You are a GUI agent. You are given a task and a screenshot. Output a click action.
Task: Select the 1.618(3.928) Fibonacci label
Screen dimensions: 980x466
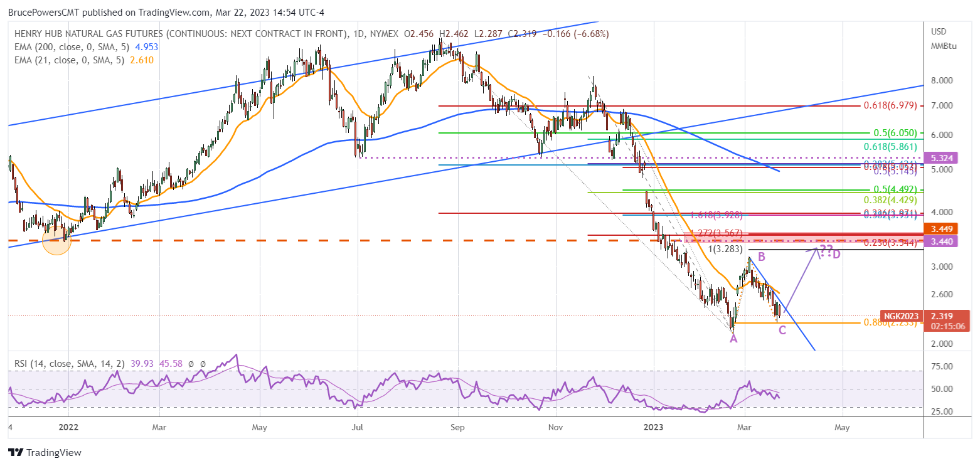coord(716,215)
